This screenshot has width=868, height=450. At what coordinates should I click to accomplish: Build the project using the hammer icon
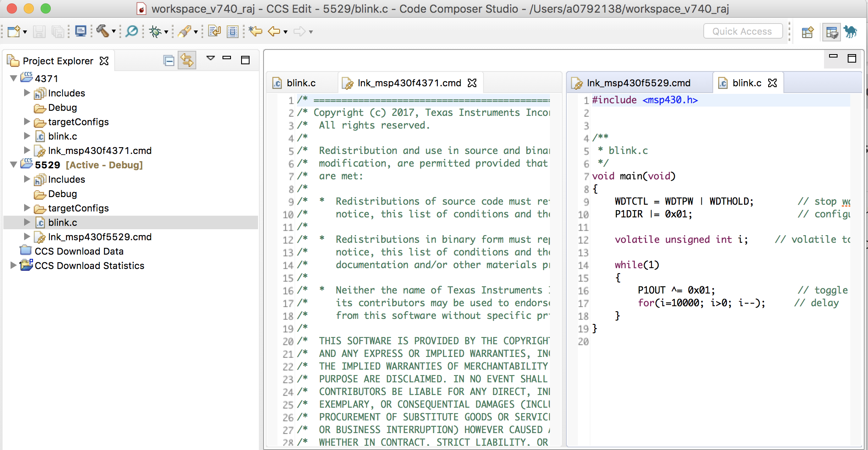[x=103, y=31]
